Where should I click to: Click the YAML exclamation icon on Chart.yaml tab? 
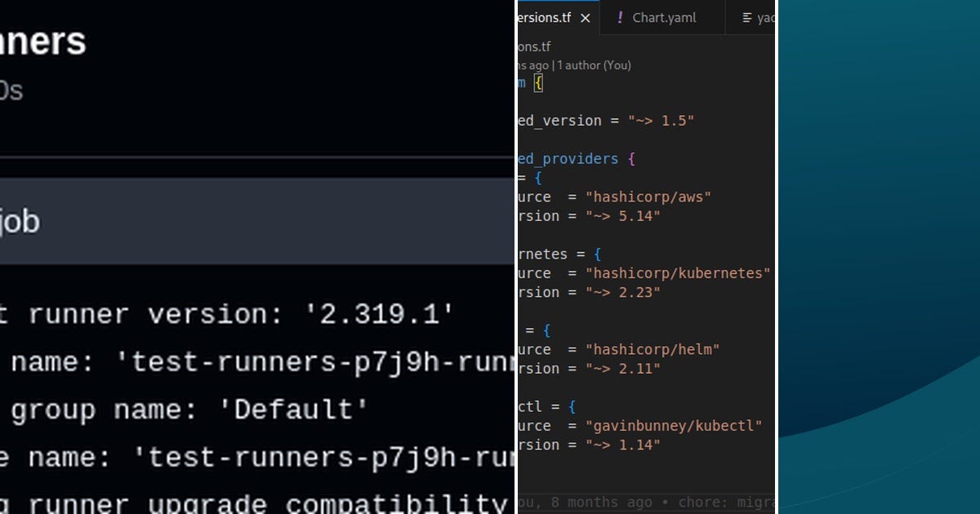[621, 17]
